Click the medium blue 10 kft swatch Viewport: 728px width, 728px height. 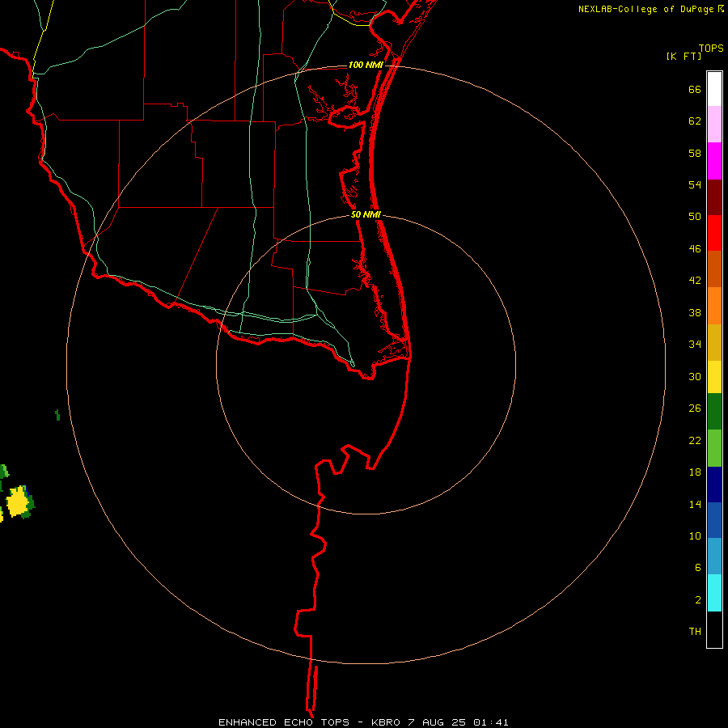[x=714, y=520]
